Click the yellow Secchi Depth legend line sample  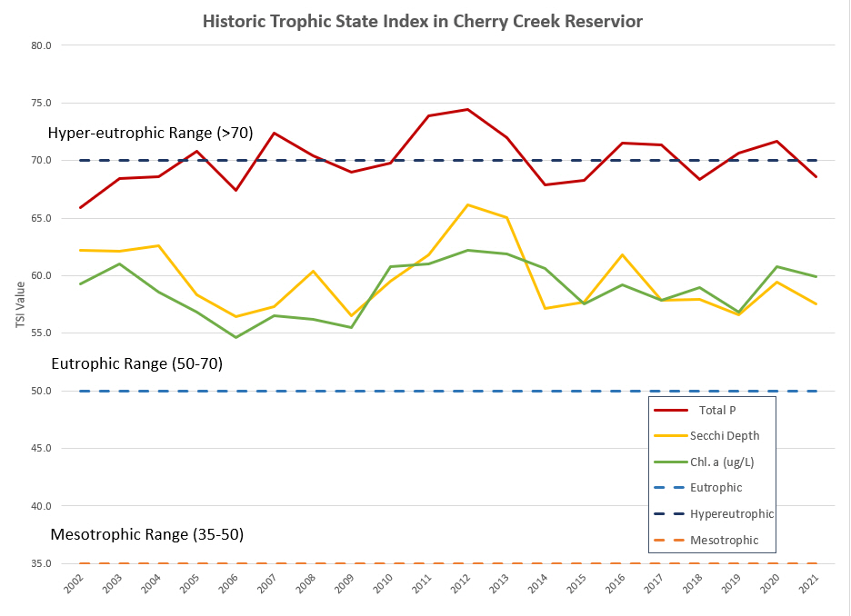670,436
